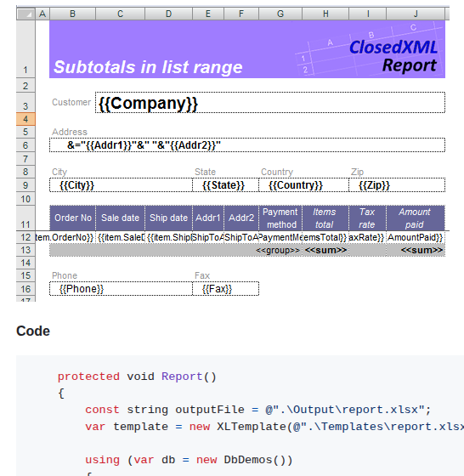
Task: Select the {{Company}} cell
Action: (270, 103)
